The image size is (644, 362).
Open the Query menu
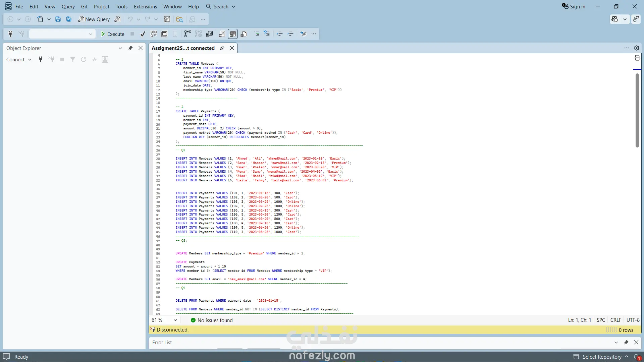click(x=68, y=6)
